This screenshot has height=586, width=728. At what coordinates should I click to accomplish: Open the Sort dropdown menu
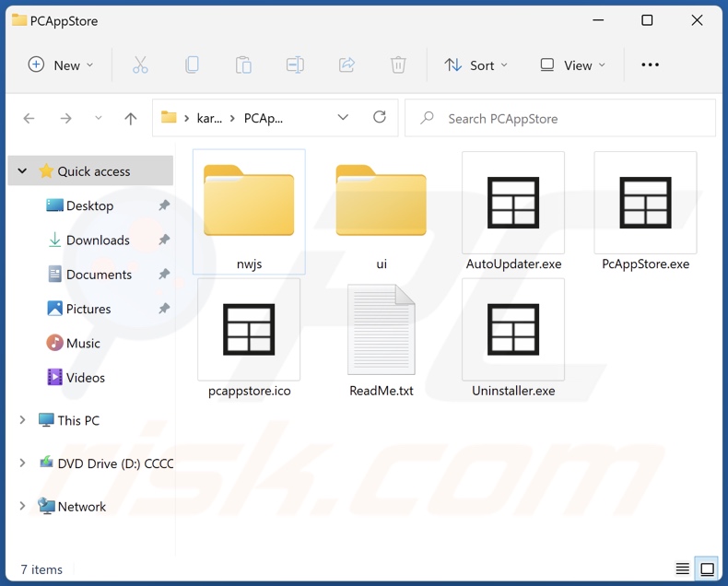point(476,65)
